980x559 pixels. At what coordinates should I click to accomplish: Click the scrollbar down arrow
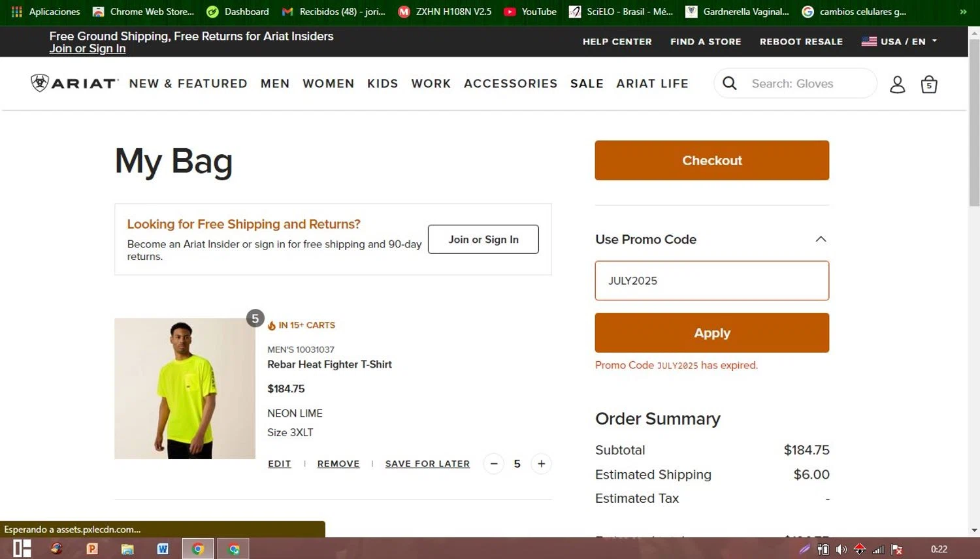tap(974, 530)
